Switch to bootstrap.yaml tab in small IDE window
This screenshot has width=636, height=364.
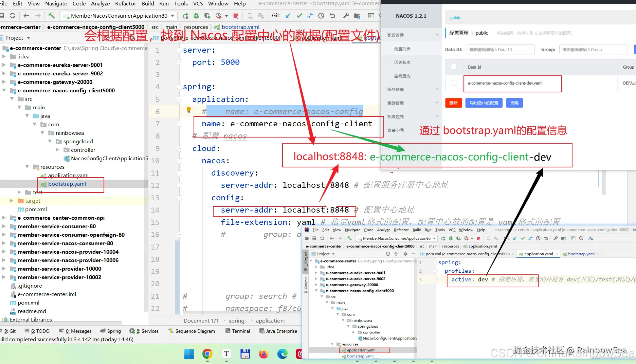[581, 254]
